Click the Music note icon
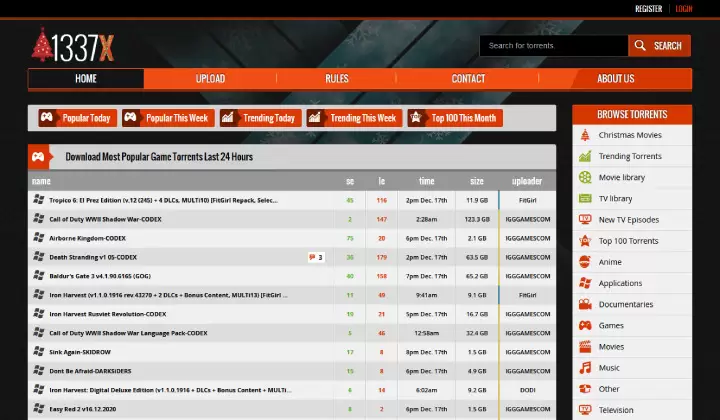 click(585, 367)
